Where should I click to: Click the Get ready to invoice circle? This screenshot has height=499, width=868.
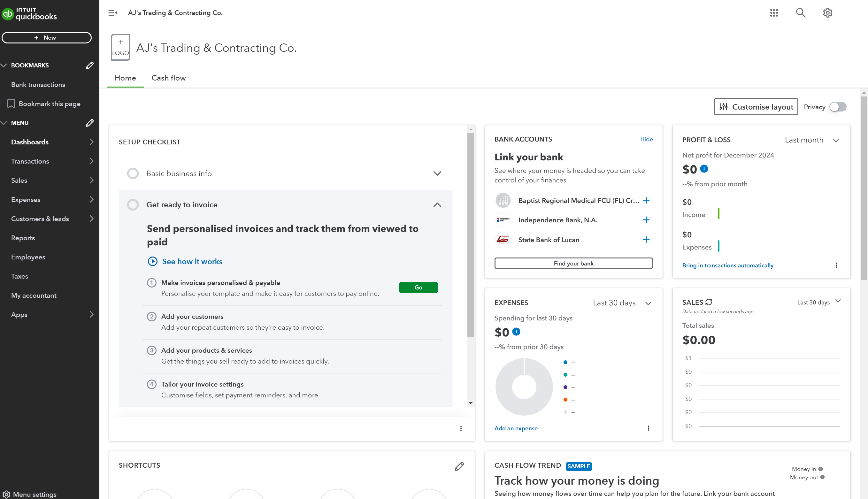point(133,204)
